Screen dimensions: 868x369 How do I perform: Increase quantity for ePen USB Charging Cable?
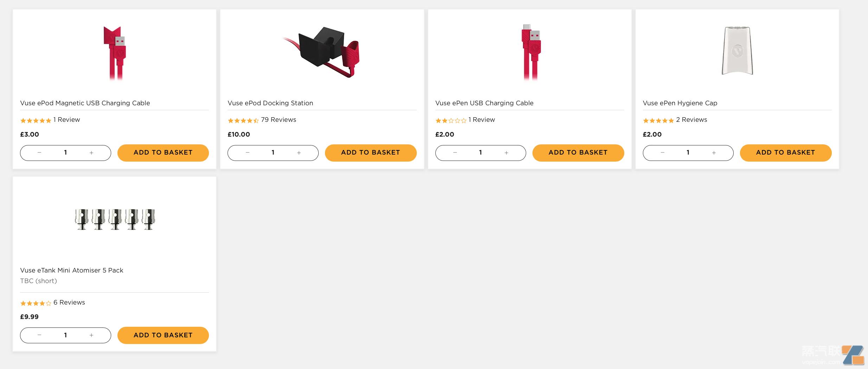(506, 153)
